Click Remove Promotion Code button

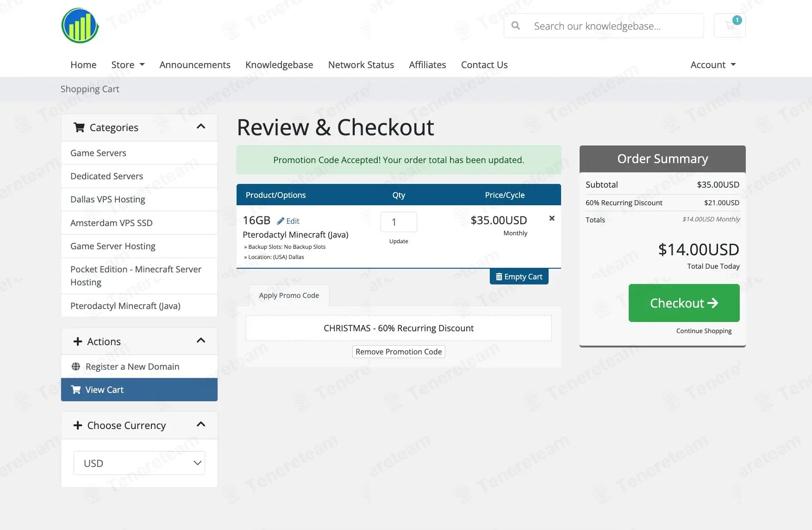coord(398,352)
